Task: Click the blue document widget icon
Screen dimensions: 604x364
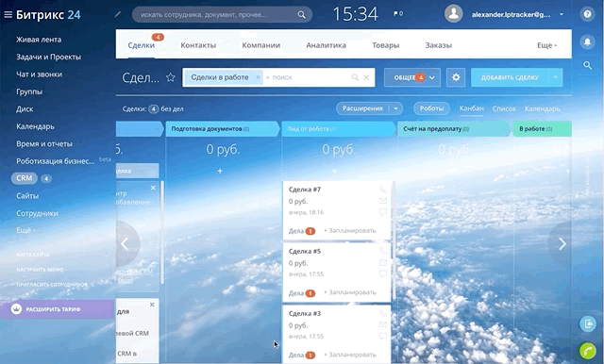Action: coord(587,323)
